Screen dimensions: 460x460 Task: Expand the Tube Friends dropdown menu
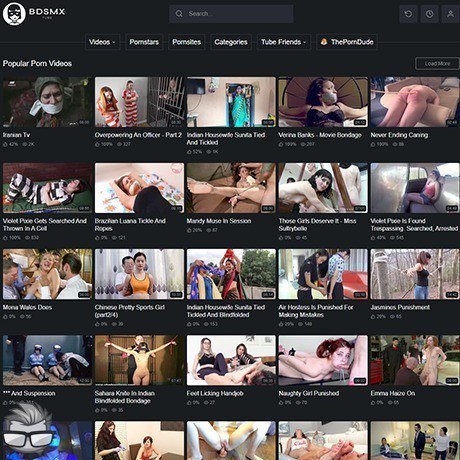pyautogui.click(x=284, y=42)
